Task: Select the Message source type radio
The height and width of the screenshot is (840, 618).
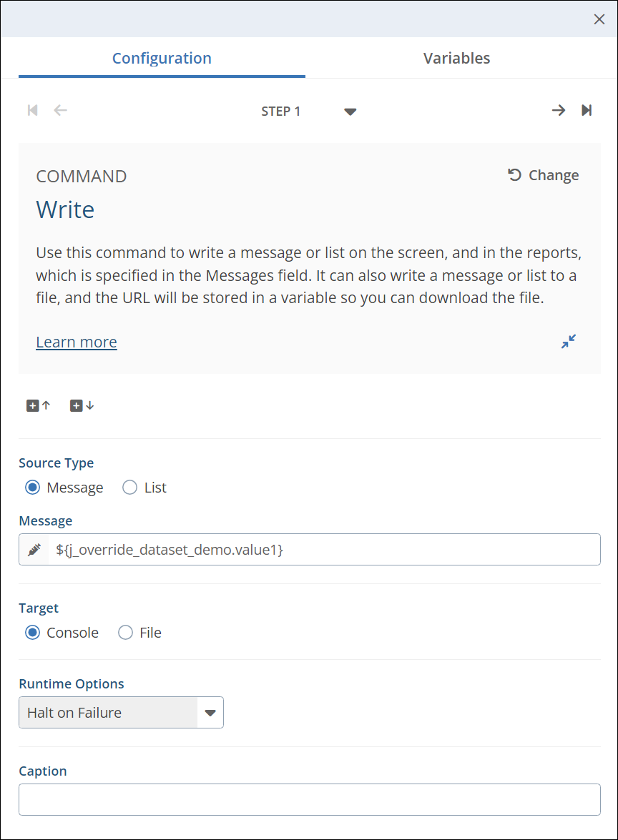Action: pos(32,488)
